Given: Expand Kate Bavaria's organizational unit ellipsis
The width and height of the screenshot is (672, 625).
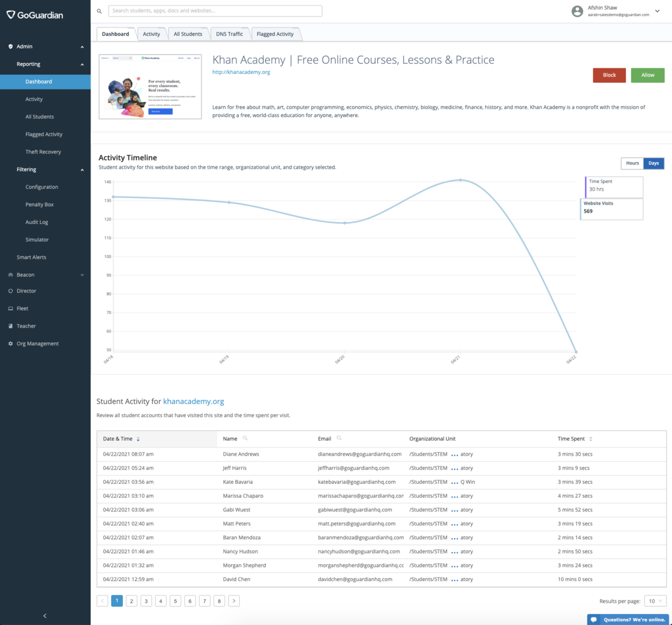Looking at the screenshot, I should click(454, 483).
